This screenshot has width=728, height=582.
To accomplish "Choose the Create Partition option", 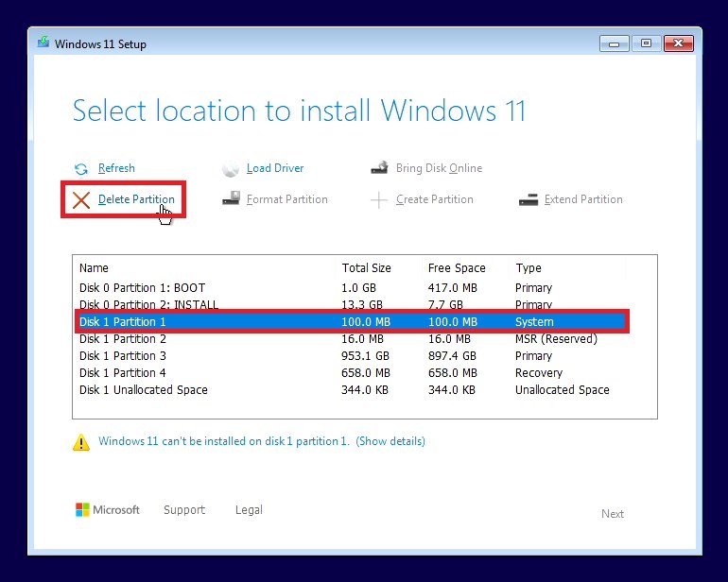I will tap(435, 199).
